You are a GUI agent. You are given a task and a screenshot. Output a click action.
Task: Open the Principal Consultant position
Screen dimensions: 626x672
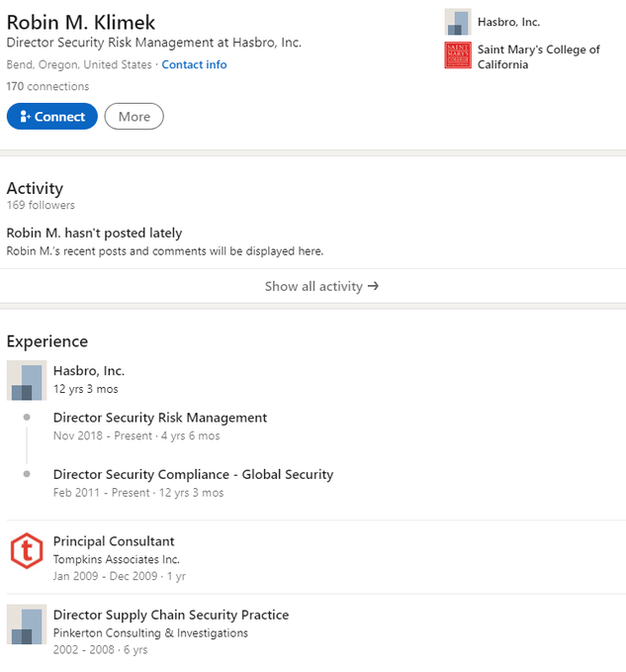coord(114,541)
